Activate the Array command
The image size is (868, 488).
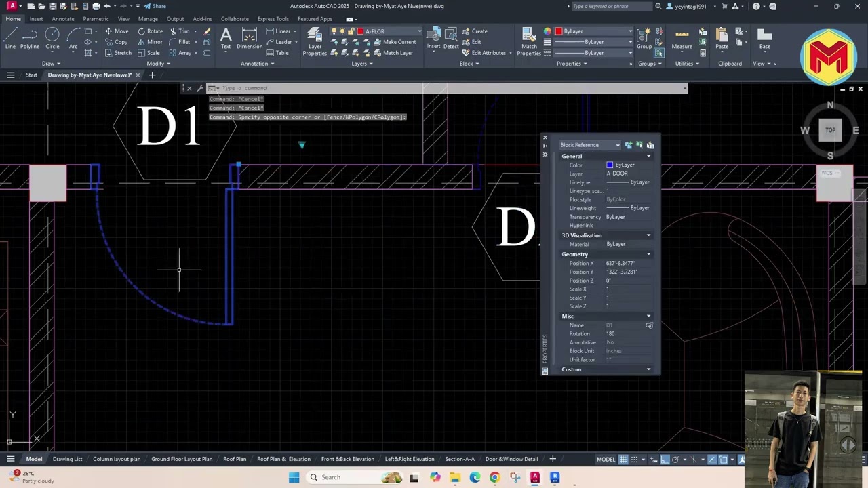180,53
